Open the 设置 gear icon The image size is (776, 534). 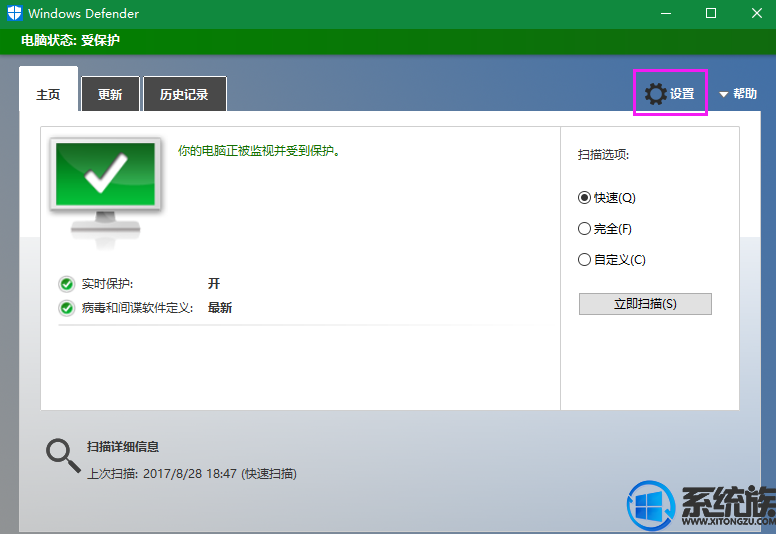click(655, 94)
